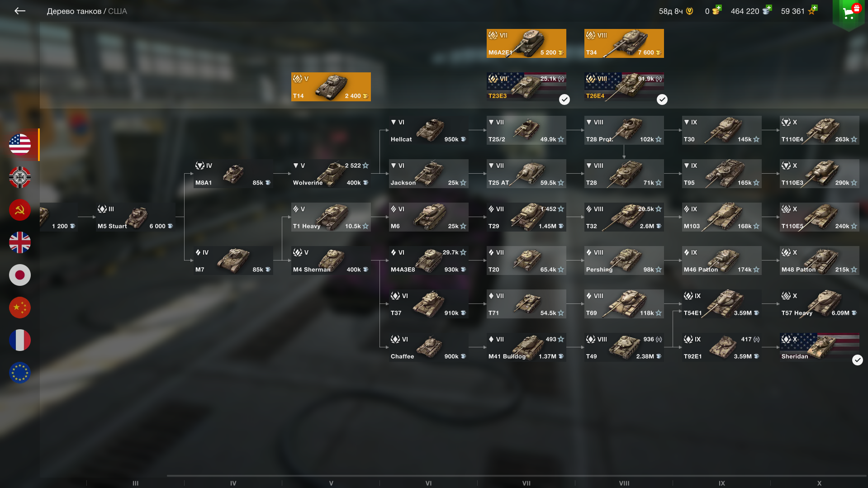868x488 pixels.
Task: Open the China tank tree
Action: pyautogui.click(x=20, y=308)
